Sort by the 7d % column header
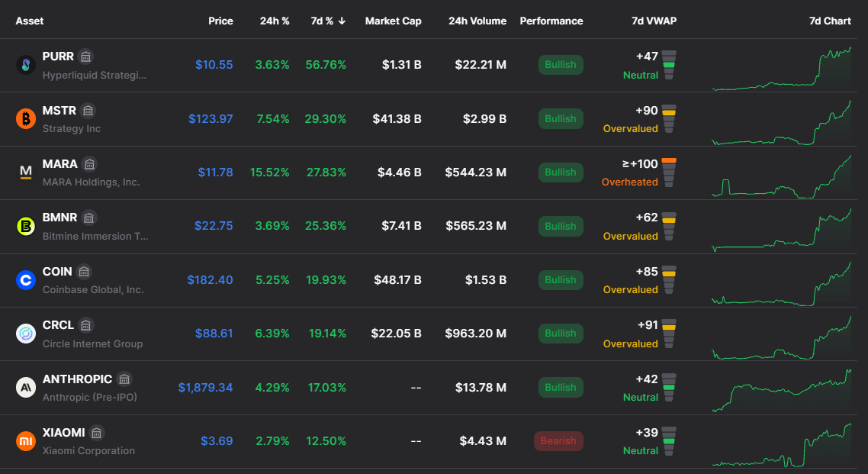 328,21
